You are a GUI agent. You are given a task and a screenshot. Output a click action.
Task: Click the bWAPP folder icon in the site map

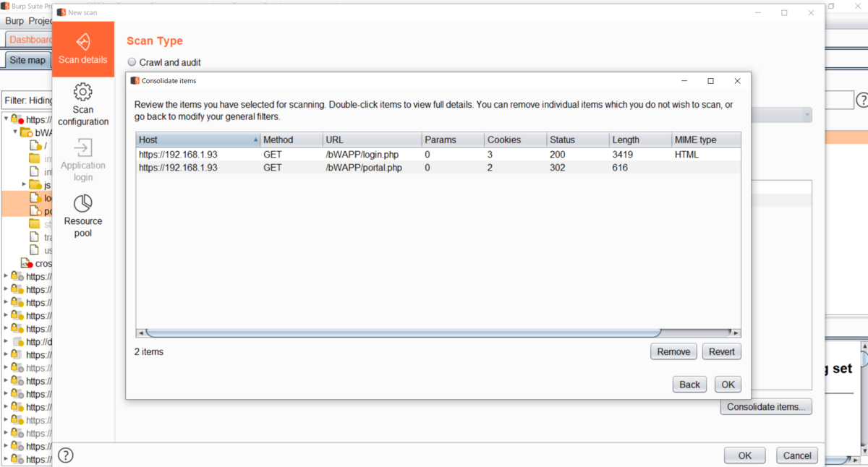(x=26, y=132)
